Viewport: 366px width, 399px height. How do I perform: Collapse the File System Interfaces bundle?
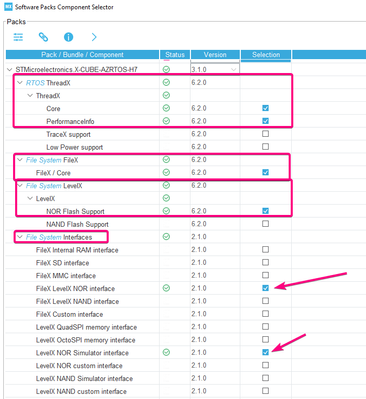20,237
